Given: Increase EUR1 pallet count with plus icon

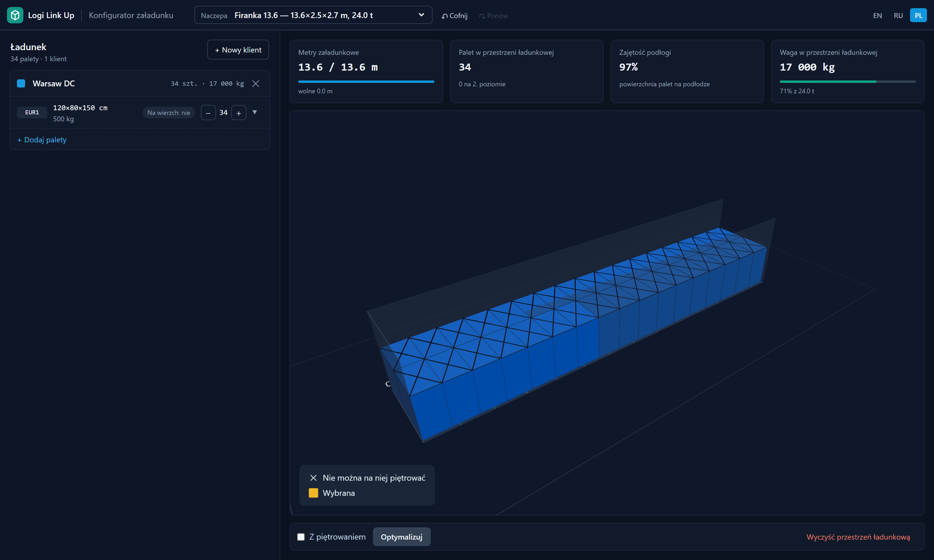Looking at the screenshot, I should [238, 113].
